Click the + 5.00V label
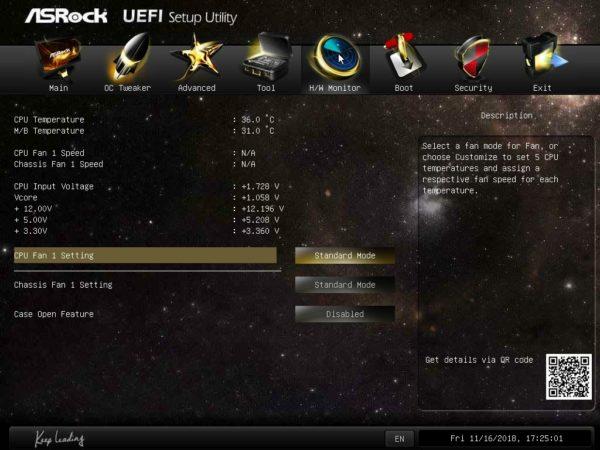The width and height of the screenshot is (600, 450). (x=31, y=220)
